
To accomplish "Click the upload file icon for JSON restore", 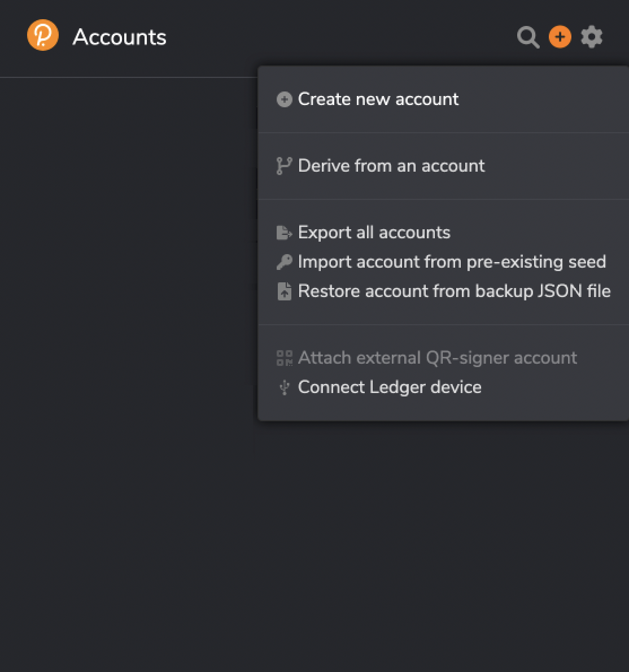I will (x=284, y=291).
